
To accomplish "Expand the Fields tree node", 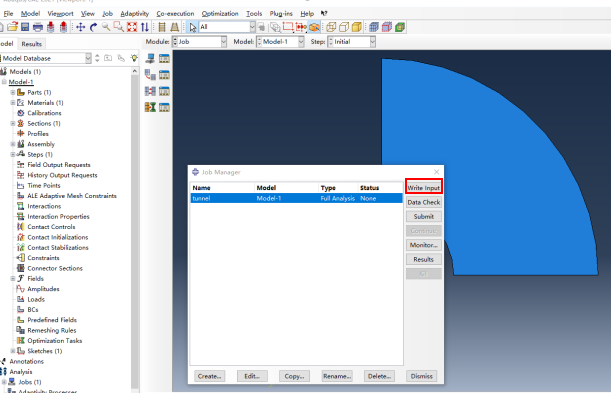I will (x=13, y=278).
